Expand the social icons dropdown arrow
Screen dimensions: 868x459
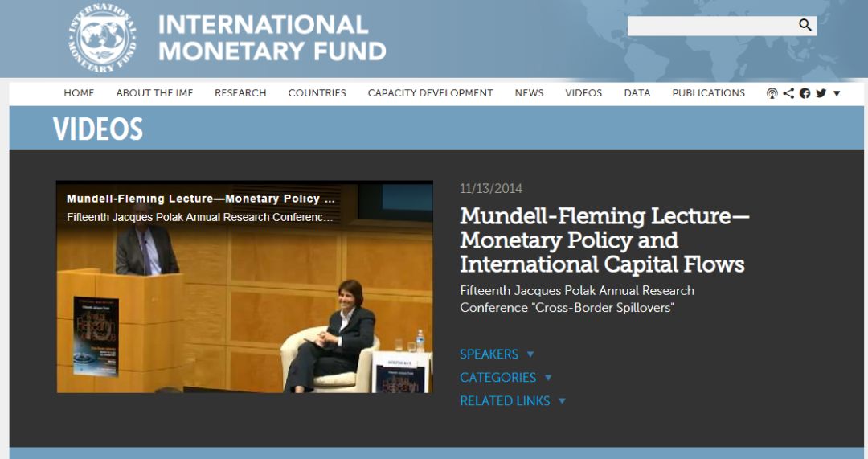837,93
